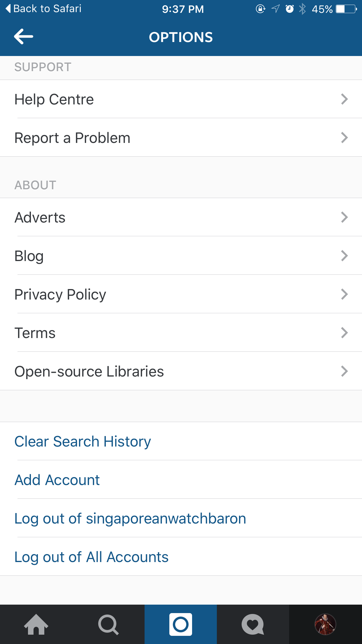
Task: Open the Activity heart tab
Action: [x=253, y=624]
